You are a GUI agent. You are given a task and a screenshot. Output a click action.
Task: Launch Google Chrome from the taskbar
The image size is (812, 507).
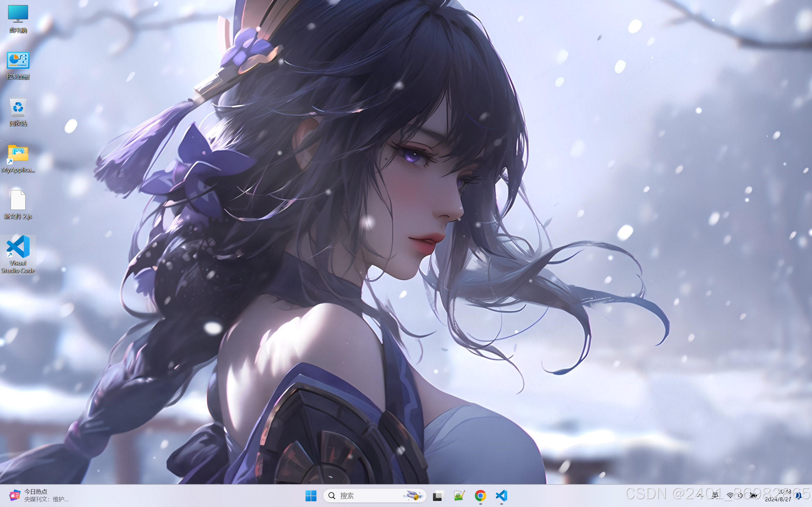coord(480,496)
